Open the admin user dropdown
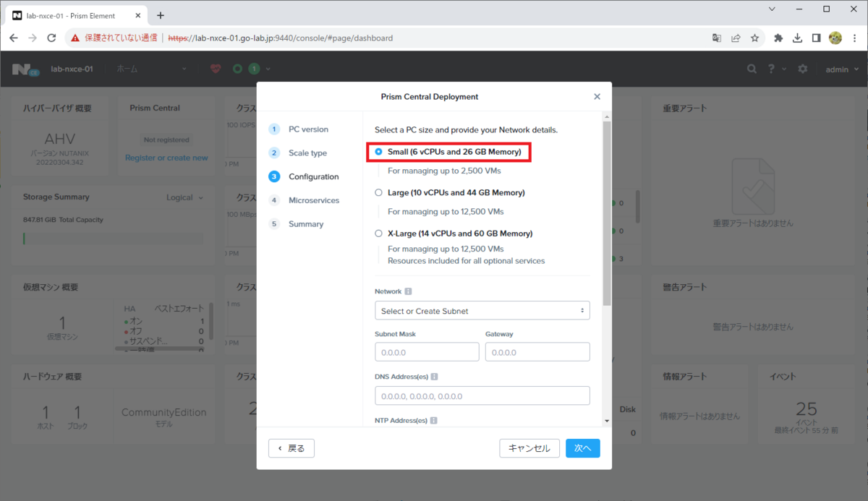The height and width of the screenshot is (501, 868). 841,69
